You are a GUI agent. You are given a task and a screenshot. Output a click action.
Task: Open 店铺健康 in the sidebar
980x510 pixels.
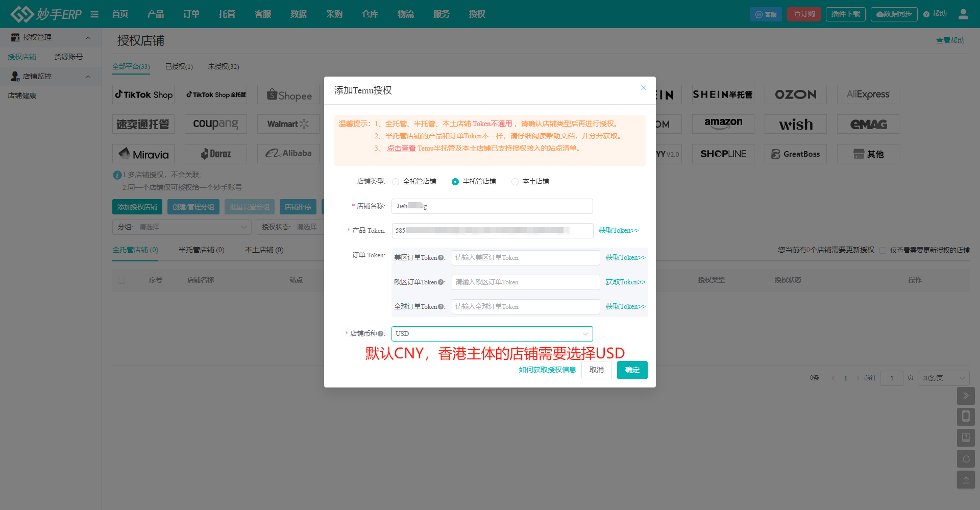coord(22,96)
